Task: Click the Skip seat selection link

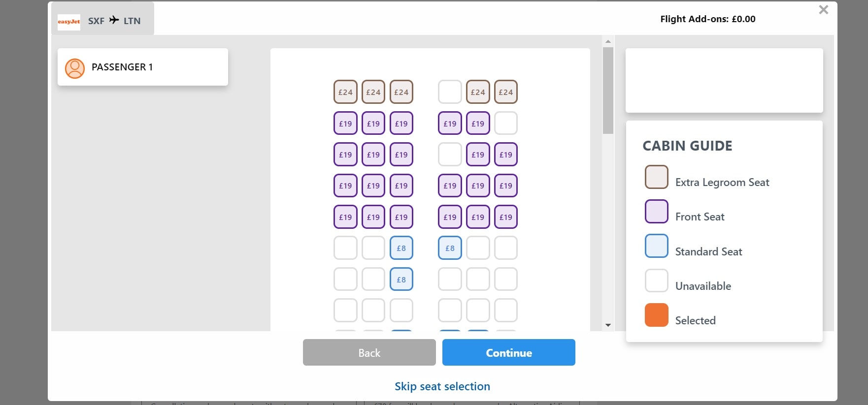Action: point(442,386)
